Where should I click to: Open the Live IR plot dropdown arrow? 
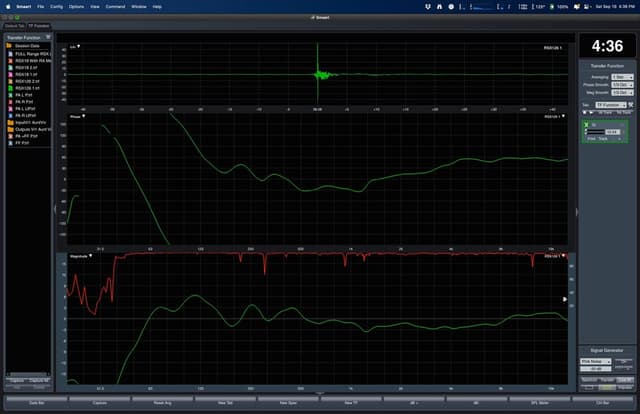79,47
